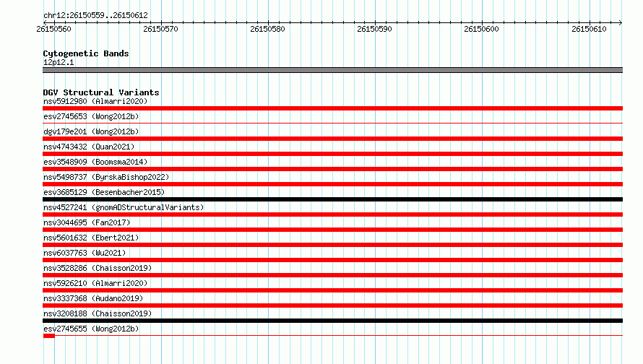Click the red bar for nsv6037763
This screenshot has height=364, width=643.
(332, 260)
